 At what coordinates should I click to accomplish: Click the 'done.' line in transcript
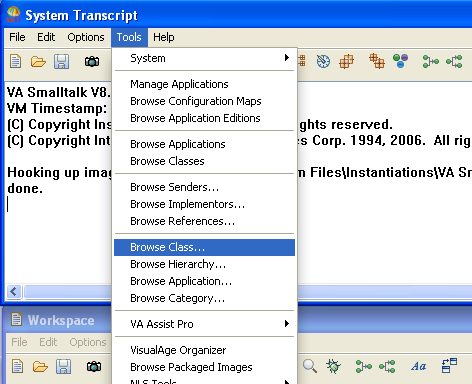(x=25, y=189)
